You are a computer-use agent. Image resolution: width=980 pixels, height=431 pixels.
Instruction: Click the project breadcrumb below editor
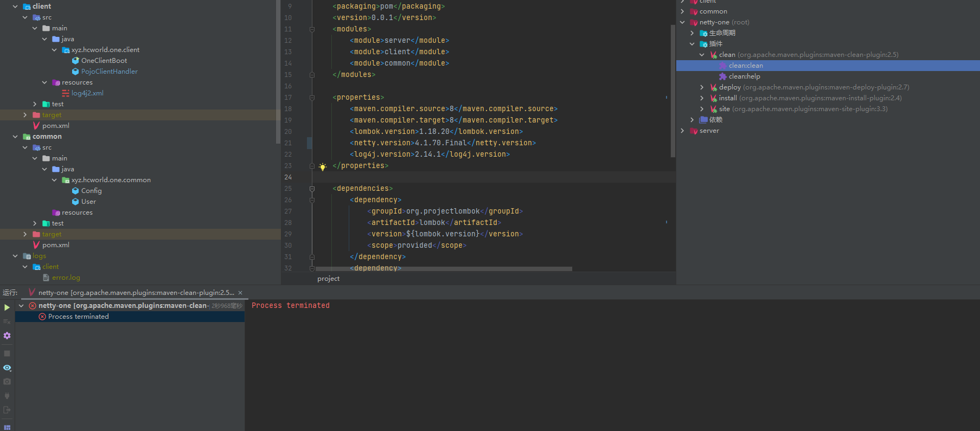[329, 279]
